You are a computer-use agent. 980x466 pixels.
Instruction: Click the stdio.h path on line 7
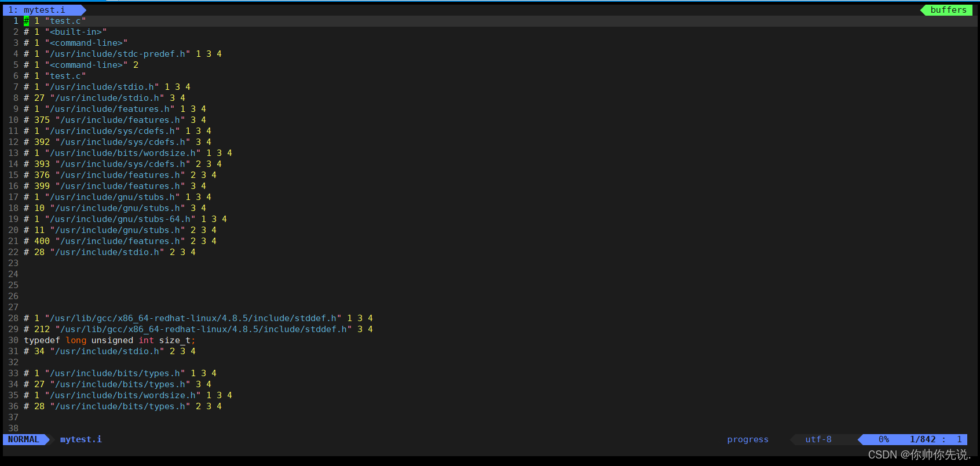point(102,87)
